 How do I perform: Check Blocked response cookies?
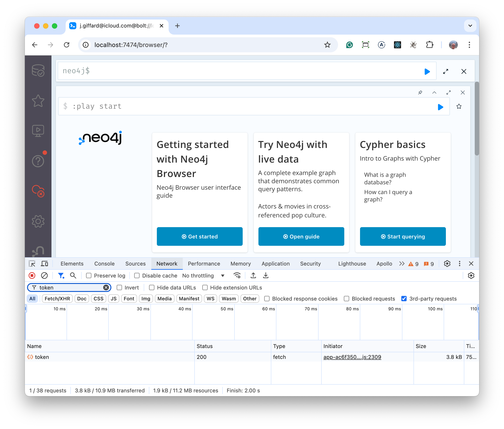tap(267, 299)
